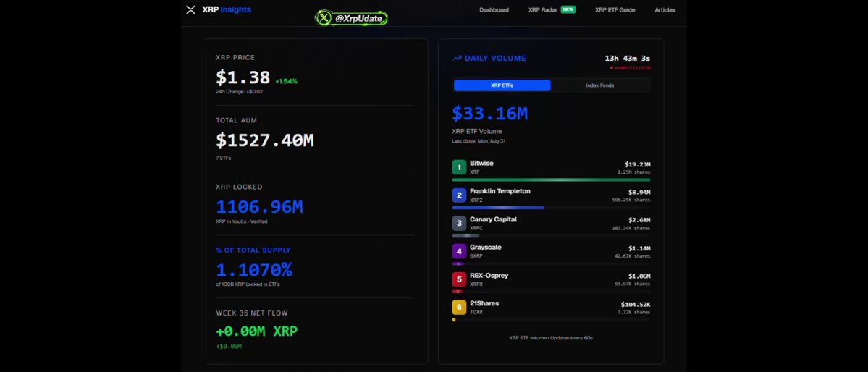Click the green rank 1 badge for Bitwise
868x372 pixels.
[459, 167]
